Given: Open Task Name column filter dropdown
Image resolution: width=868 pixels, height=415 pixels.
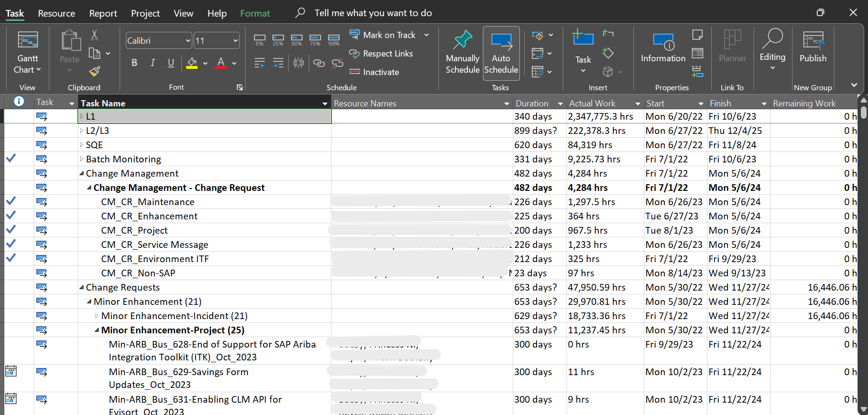Looking at the screenshot, I should coord(325,104).
